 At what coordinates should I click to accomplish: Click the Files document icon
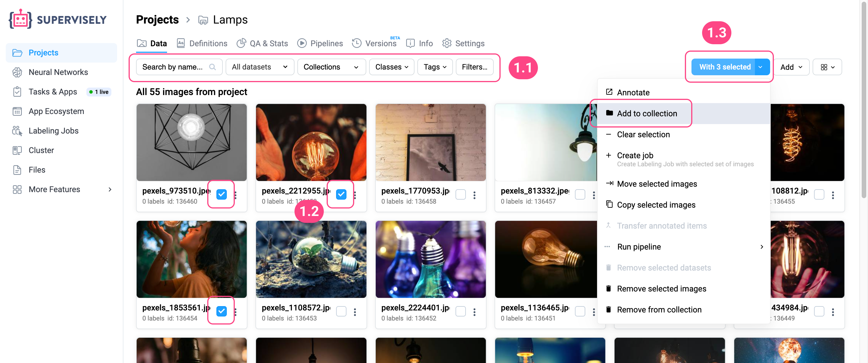[x=17, y=170]
